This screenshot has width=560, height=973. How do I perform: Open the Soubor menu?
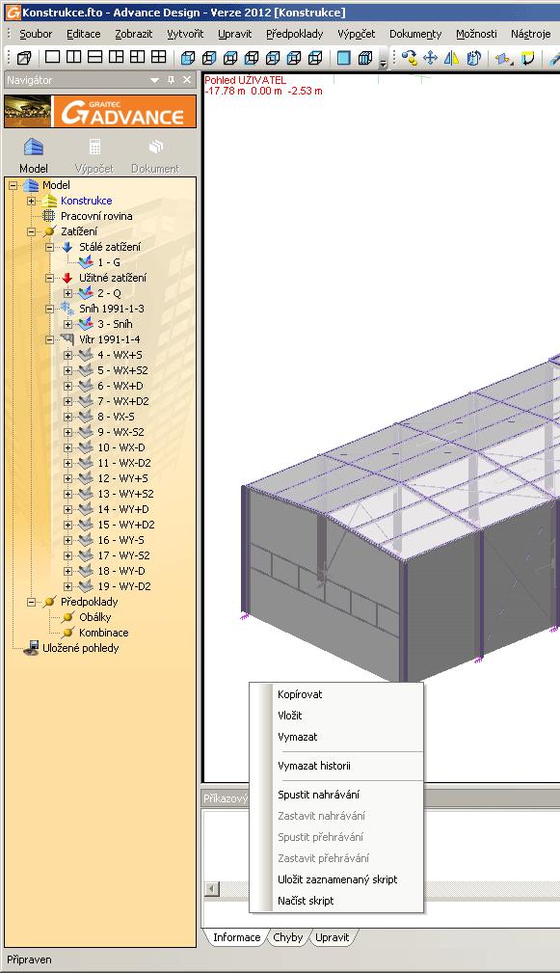[36, 34]
